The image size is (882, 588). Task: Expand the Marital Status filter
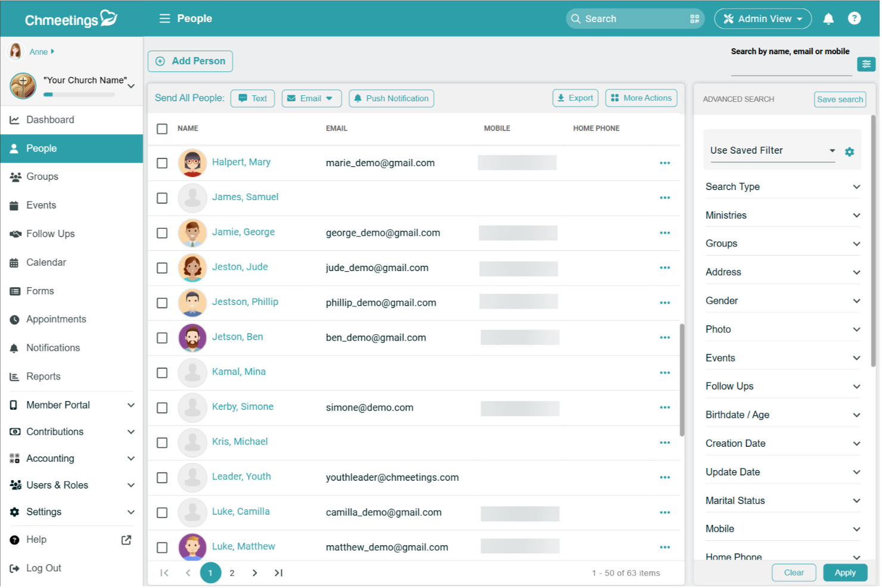782,500
